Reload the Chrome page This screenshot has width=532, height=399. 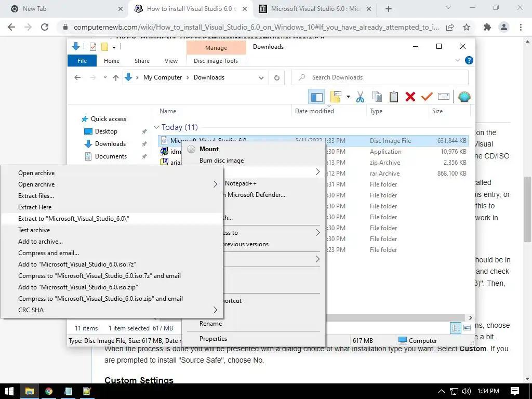tap(45, 27)
